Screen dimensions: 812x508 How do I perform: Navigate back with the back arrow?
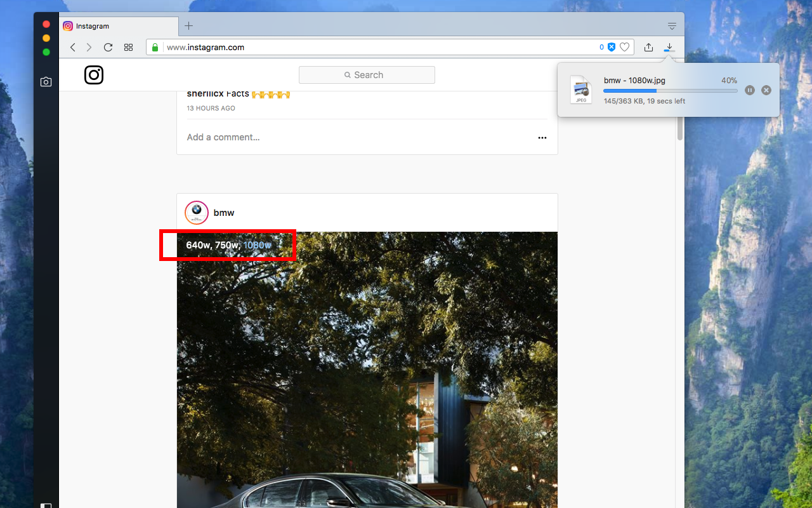(72, 47)
